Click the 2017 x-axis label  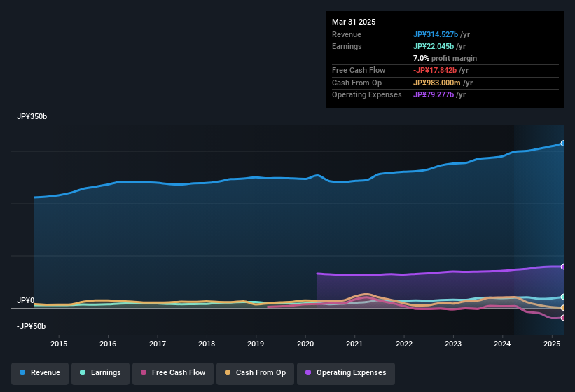pyautogui.click(x=158, y=344)
